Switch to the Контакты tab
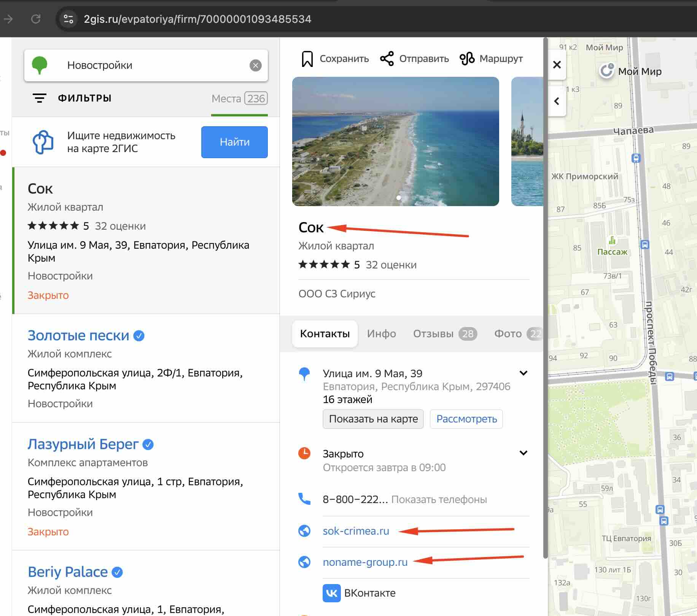The image size is (697, 616). [x=325, y=334]
